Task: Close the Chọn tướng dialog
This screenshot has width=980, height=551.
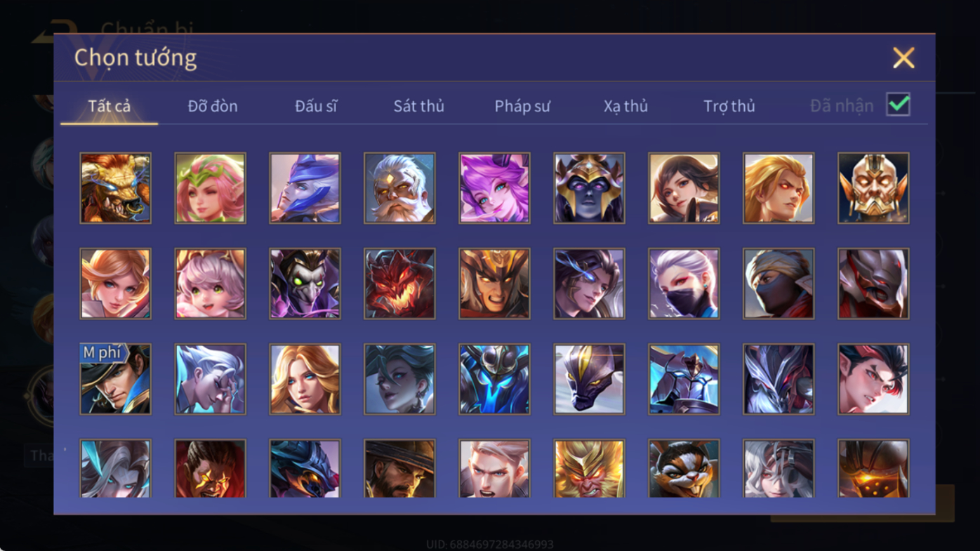Action: (903, 58)
